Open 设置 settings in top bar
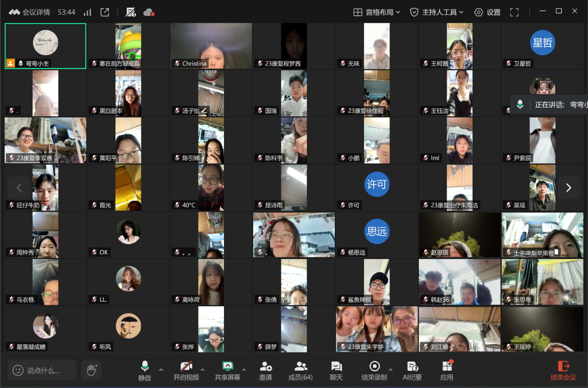 pyautogui.click(x=487, y=12)
